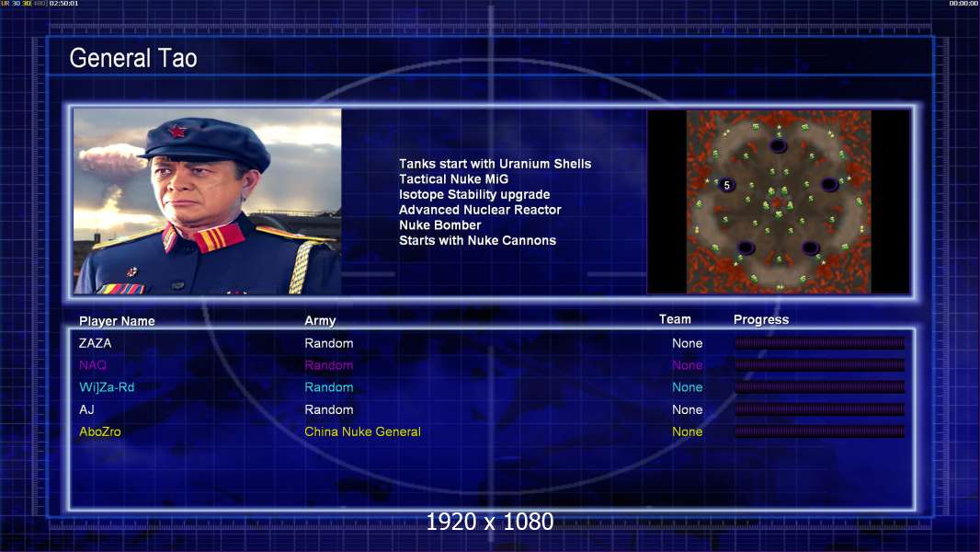The image size is (980, 552).
Task: Click the General Tao title text
Action: pos(133,58)
